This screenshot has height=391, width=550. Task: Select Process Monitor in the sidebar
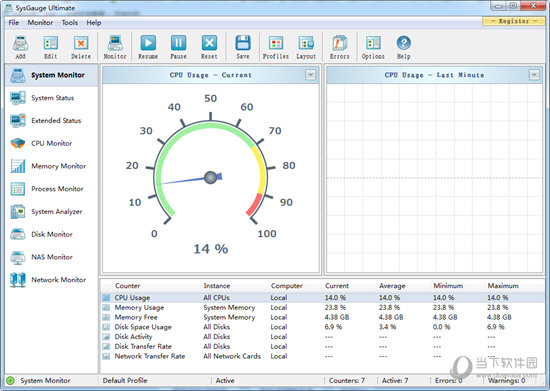click(x=52, y=189)
